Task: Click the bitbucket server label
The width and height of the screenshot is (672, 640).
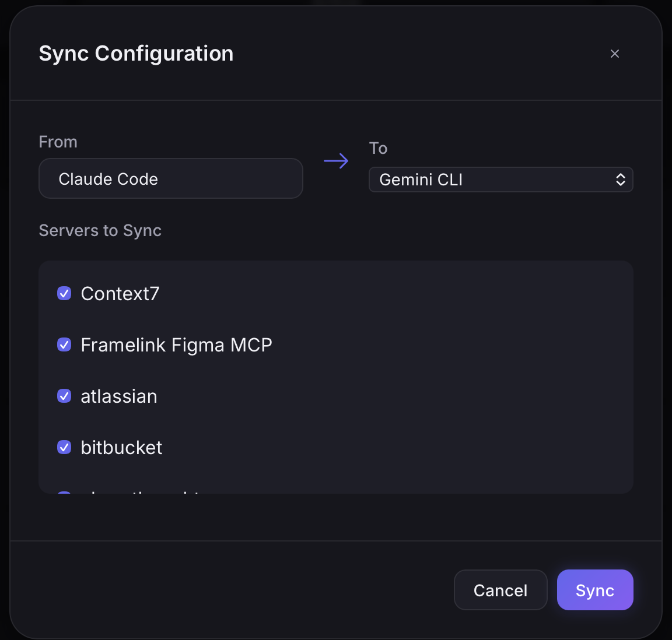Action: [121, 448]
